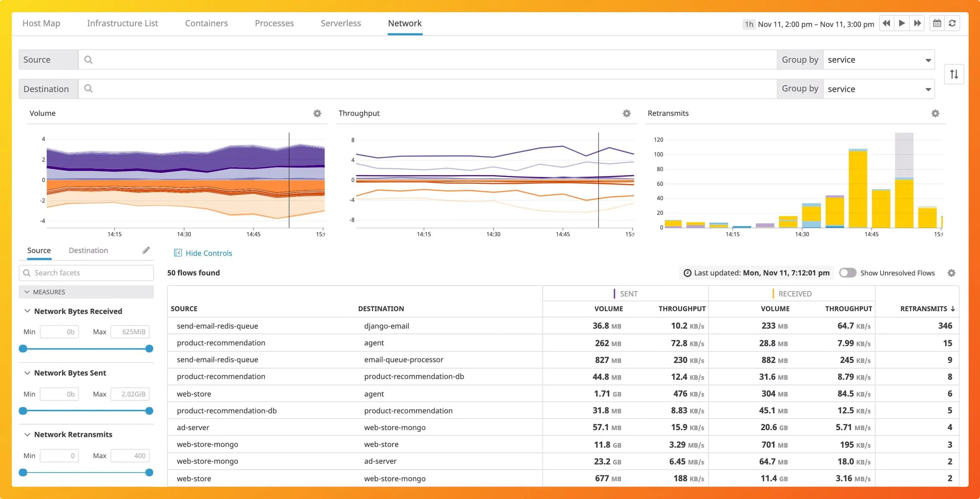Click the 1.71 GB sent volume cell
The width and height of the screenshot is (980, 499).
tap(607, 394)
